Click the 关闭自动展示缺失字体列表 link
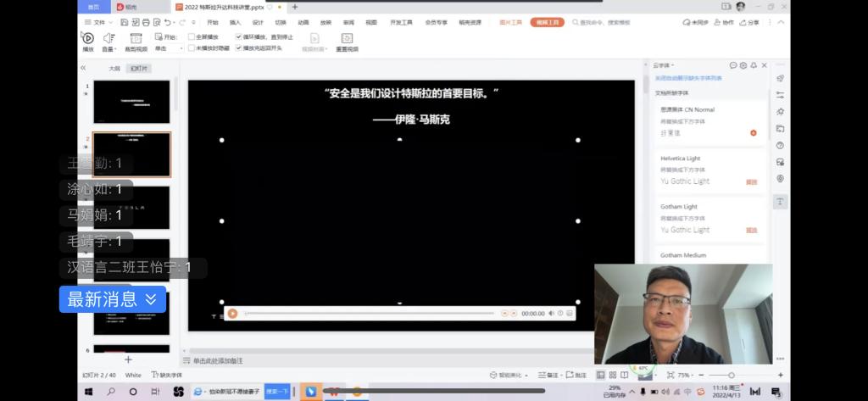Screen dimensions: 868x401 tap(688, 78)
